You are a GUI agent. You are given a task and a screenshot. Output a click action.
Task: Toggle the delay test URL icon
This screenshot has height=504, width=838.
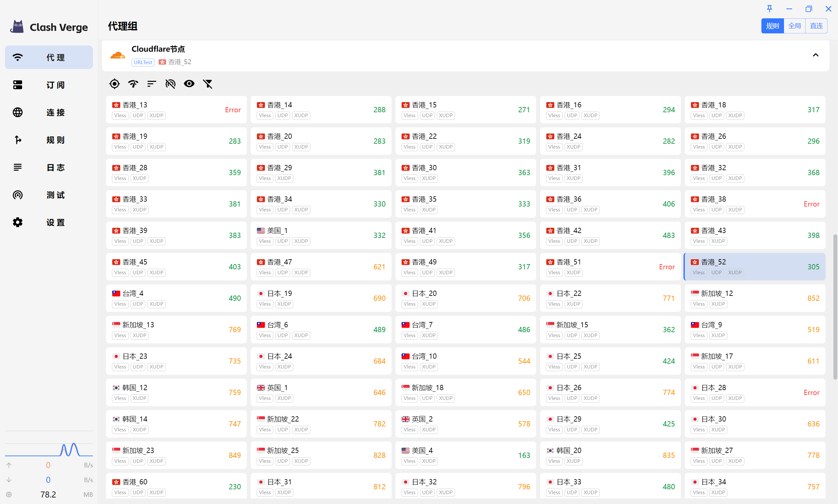point(171,83)
